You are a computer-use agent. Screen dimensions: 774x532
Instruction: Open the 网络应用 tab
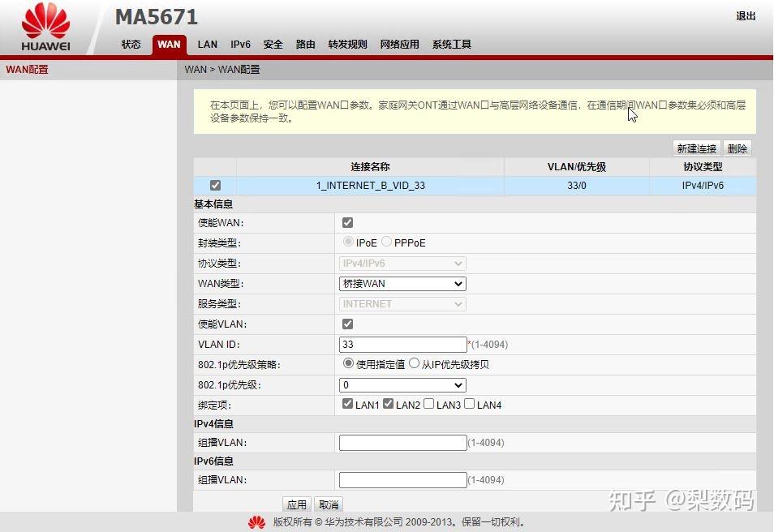pos(400,45)
